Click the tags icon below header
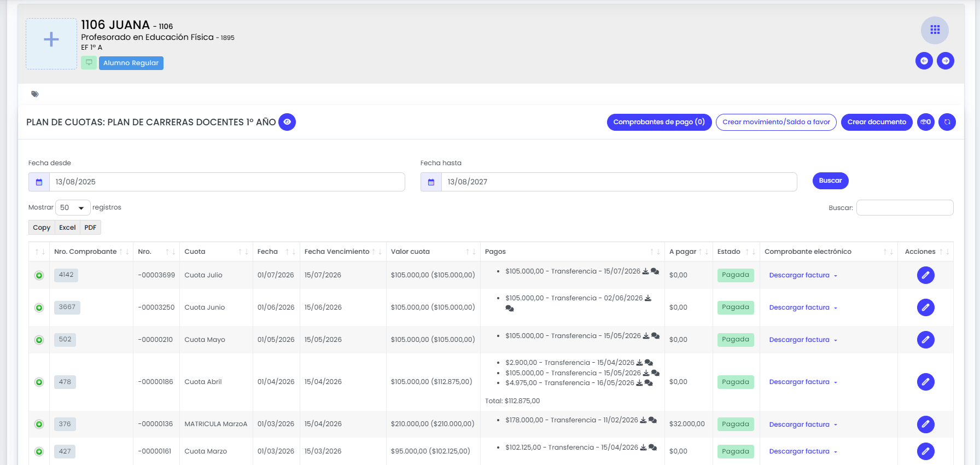 (x=35, y=94)
